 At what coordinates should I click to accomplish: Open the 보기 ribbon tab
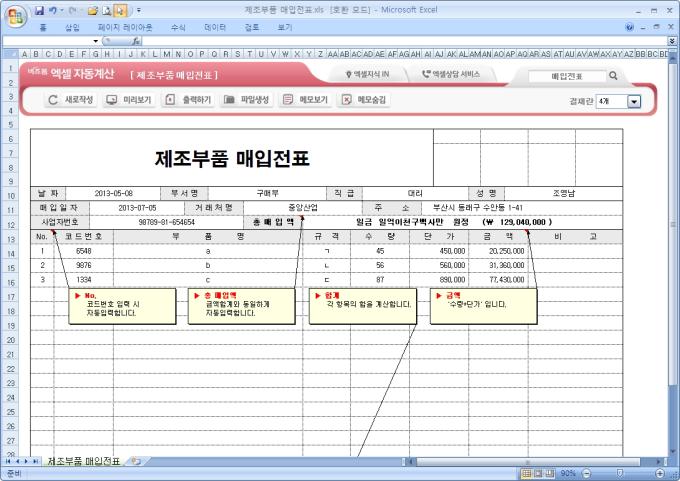[x=285, y=28]
